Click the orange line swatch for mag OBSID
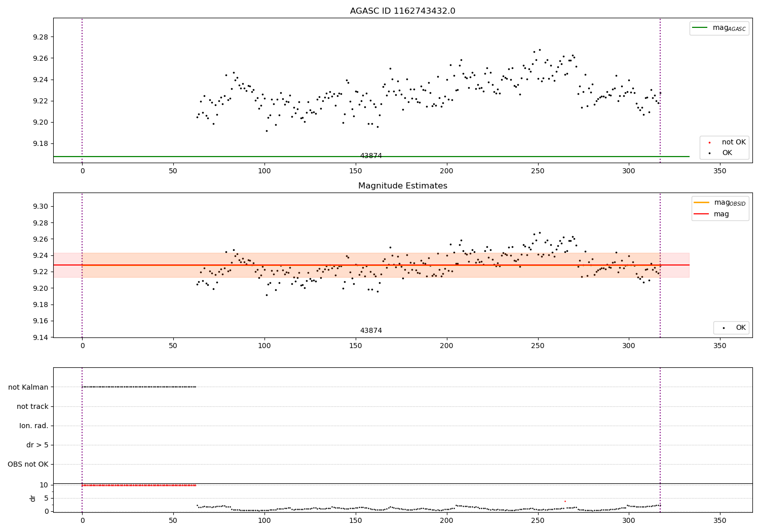This screenshot has height=532, width=760. click(x=702, y=203)
